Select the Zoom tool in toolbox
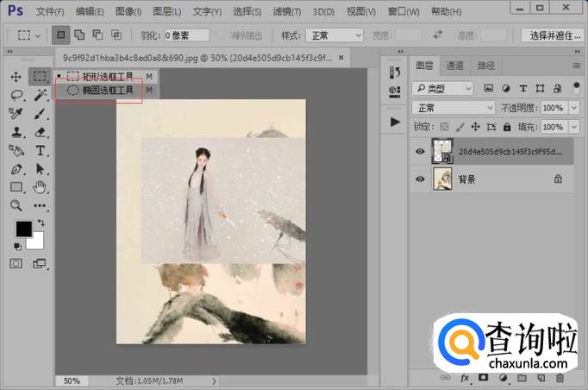Screen dimensions: 588x390 click(x=16, y=205)
